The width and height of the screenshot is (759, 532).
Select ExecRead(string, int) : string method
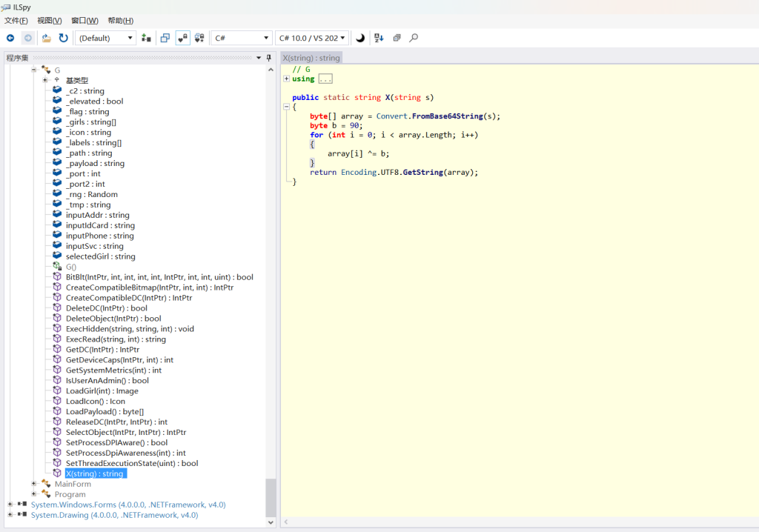[x=116, y=339]
